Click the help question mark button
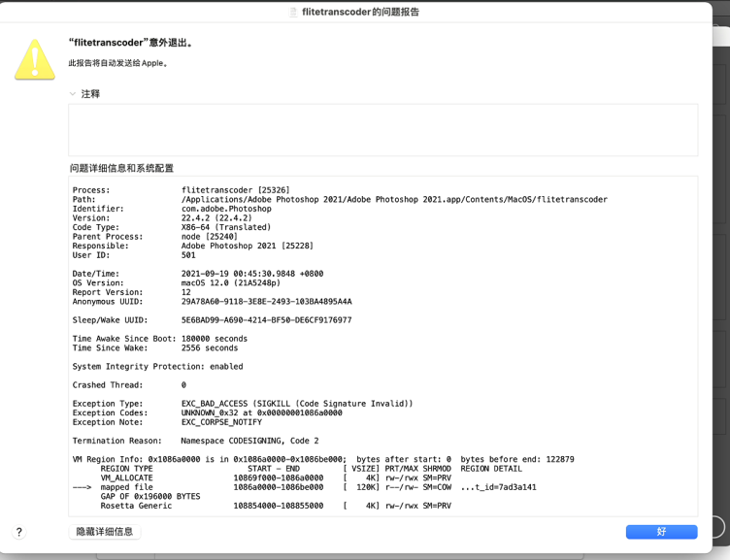Viewport: 730px width, 560px height. click(x=19, y=532)
